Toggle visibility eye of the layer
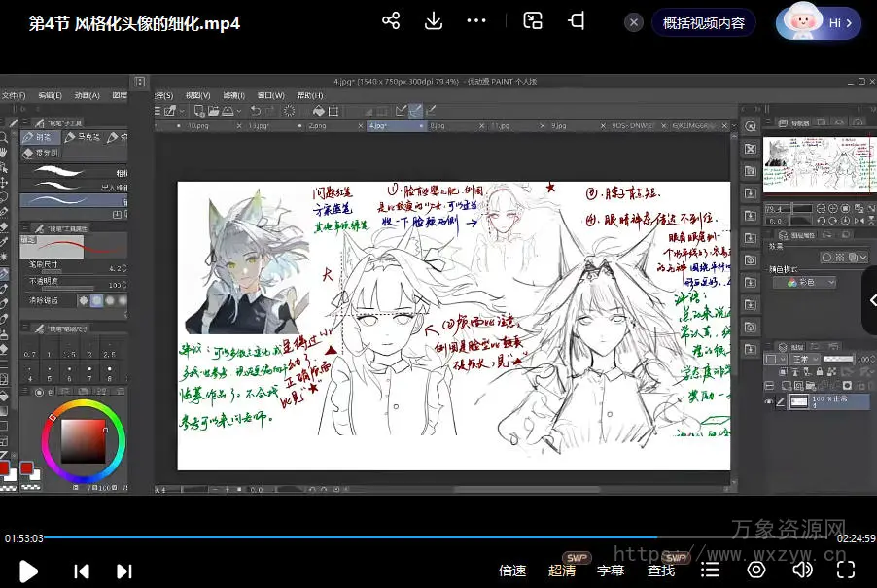The height and width of the screenshot is (588, 877). (768, 400)
